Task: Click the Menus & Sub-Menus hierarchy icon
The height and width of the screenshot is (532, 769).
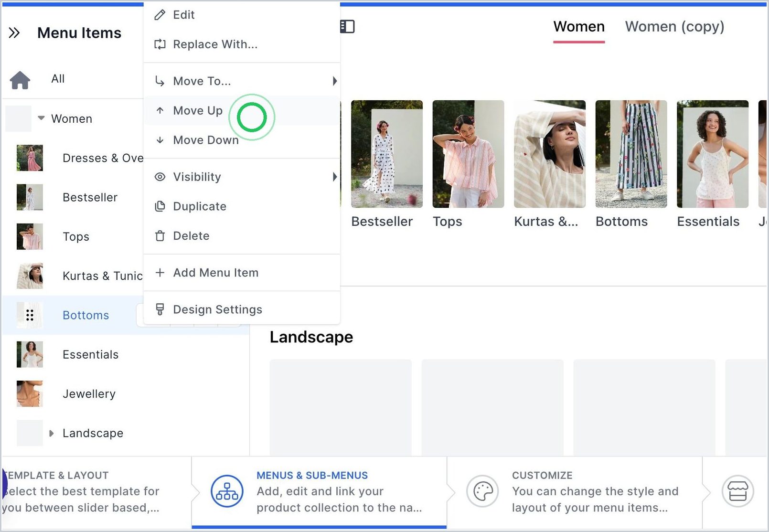Action: 227,491
